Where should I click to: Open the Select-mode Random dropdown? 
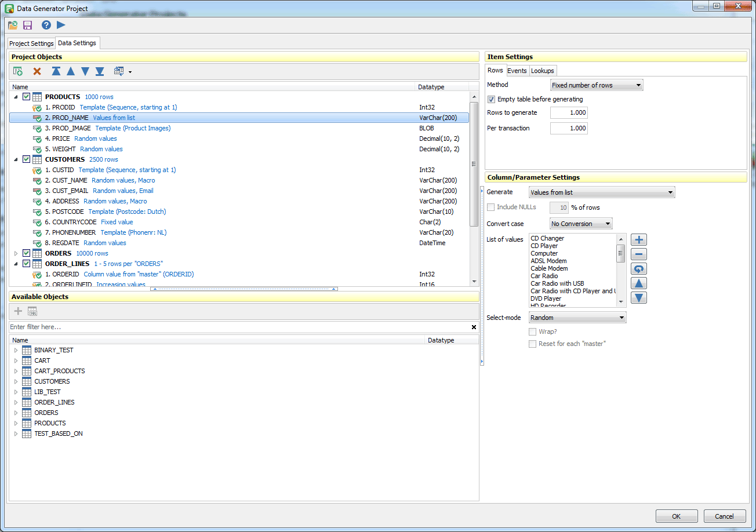click(577, 318)
